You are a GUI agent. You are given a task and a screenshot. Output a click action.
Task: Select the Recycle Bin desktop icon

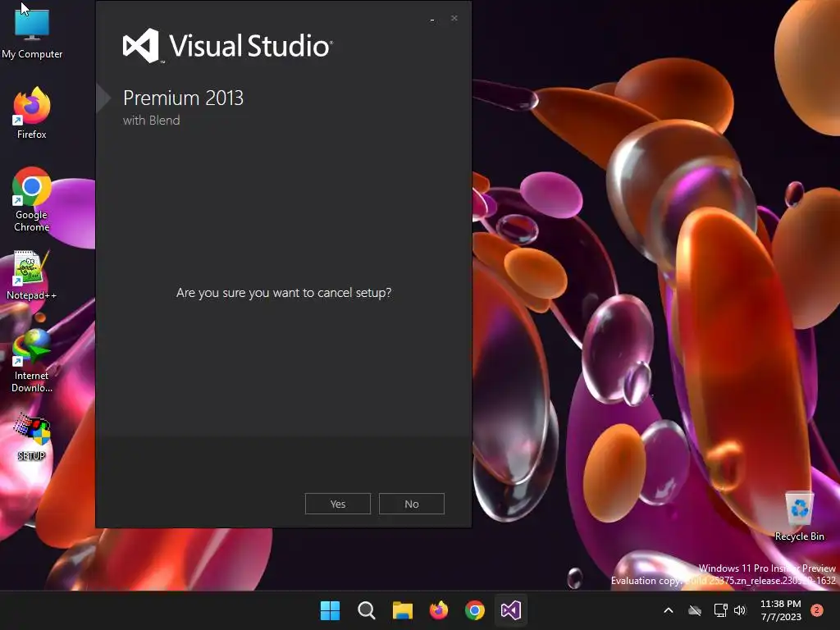(799, 517)
